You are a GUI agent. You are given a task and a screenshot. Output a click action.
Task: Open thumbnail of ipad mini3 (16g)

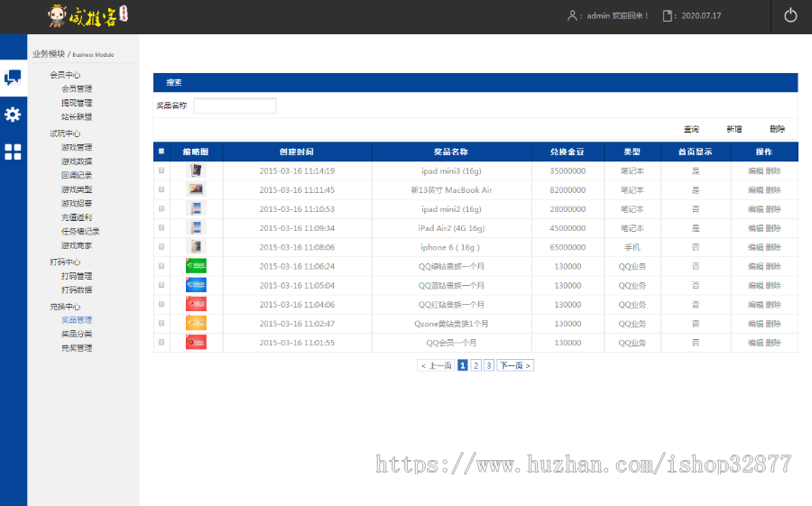coord(197,170)
